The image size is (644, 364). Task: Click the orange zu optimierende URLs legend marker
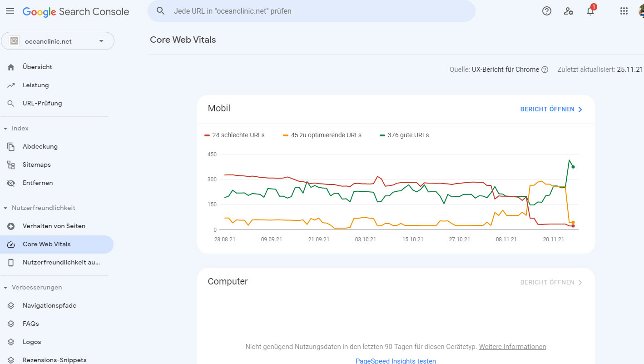pyautogui.click(x=286, y=135)
